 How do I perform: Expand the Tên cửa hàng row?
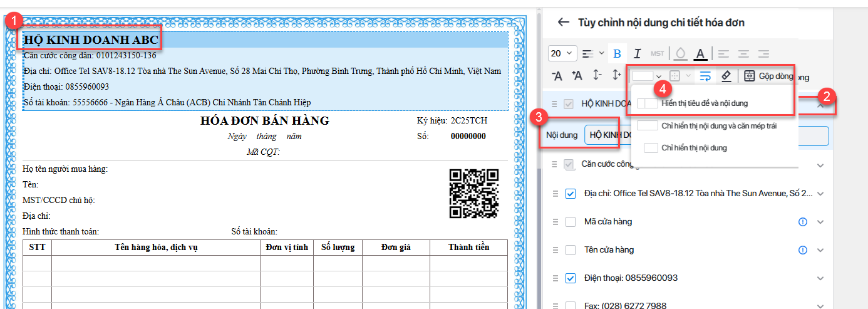(x=820, y=250)
